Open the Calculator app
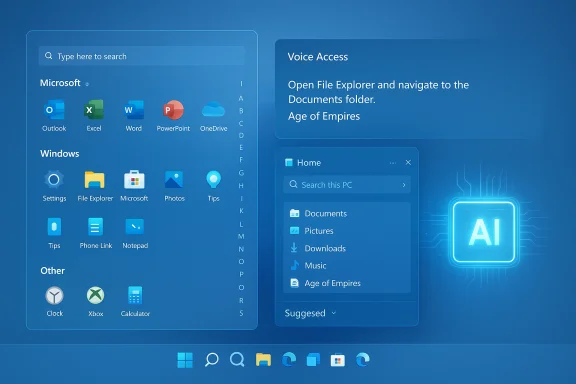Viewport: 576px width, 384px height. tap(135, 301)
